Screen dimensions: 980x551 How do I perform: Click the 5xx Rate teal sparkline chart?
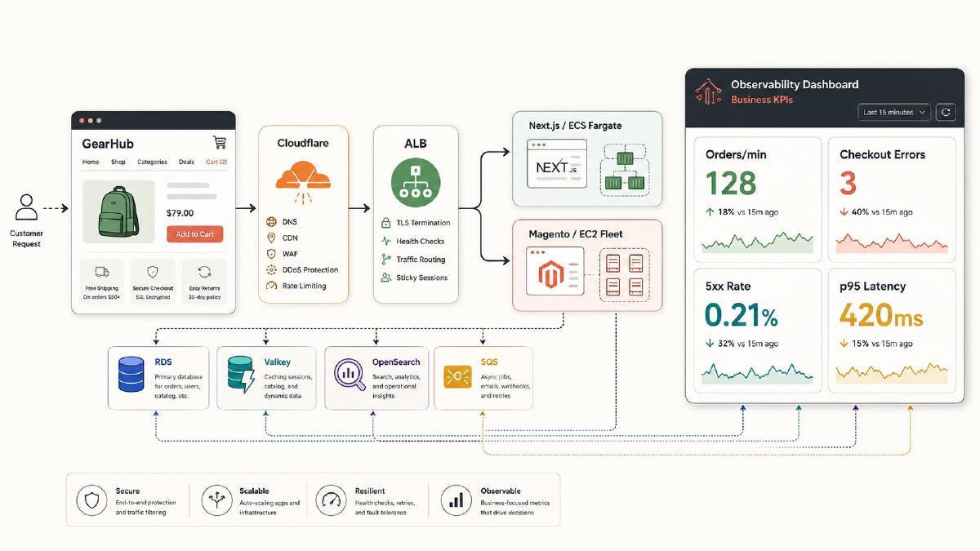758,373
